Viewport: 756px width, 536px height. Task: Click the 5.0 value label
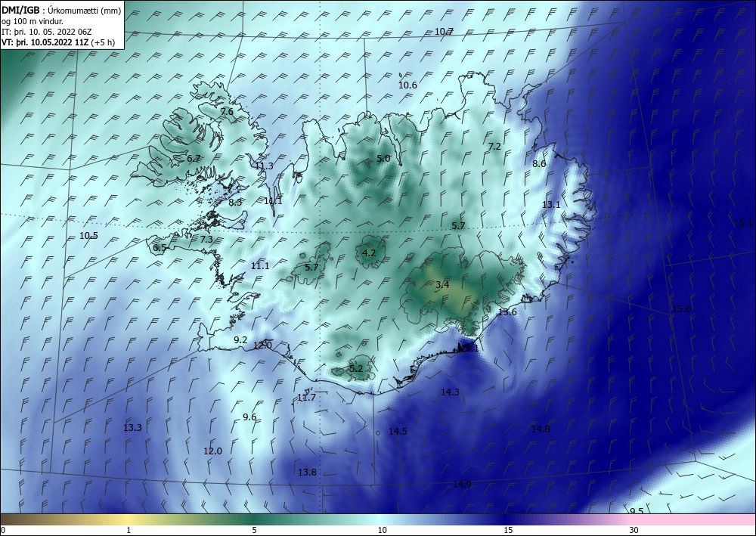(x=383, y=158)
